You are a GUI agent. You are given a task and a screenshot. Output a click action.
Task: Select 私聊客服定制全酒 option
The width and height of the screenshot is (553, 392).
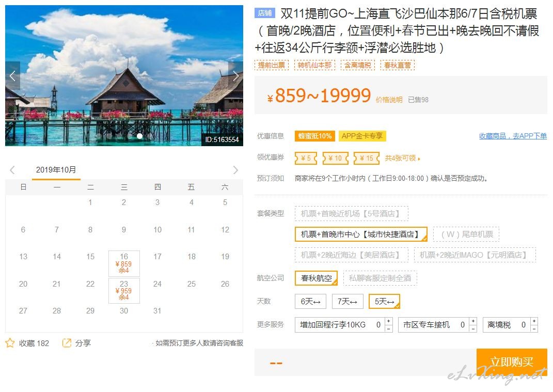[380, 278]
